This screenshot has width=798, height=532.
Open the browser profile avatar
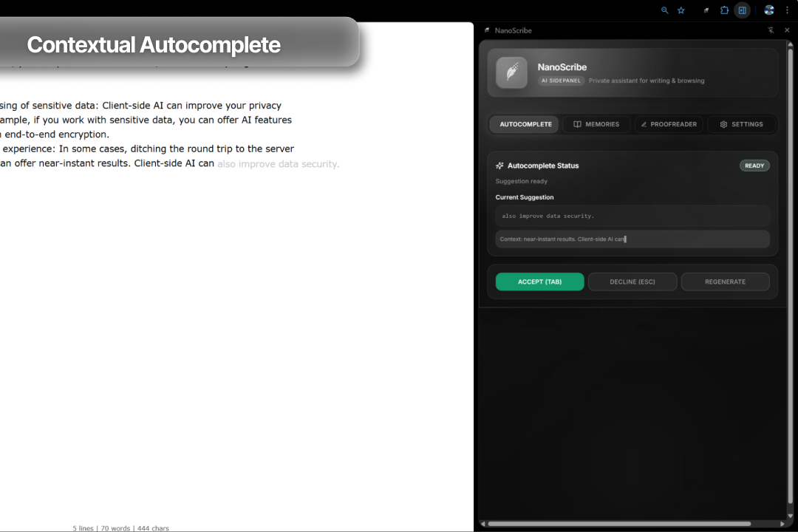pyautogui.click(x=769, y=10)
